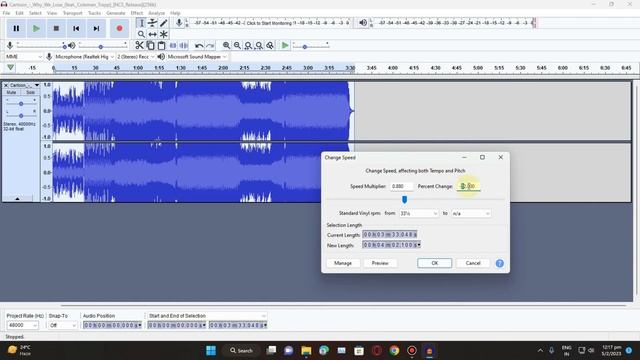Click the Preview button
The height and width of the screenshot is (360, 640).
click(x=380, y=263)
